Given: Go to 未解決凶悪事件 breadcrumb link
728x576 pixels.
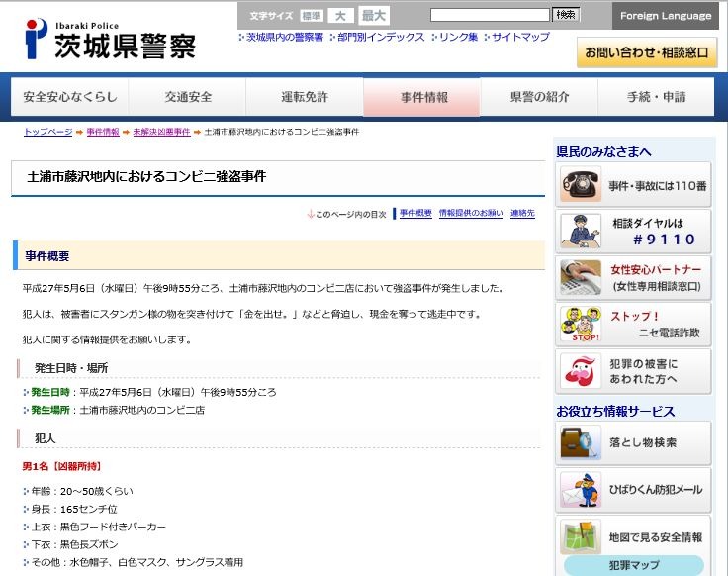Looking at the screenshot, I should click(x=161, y=132).
